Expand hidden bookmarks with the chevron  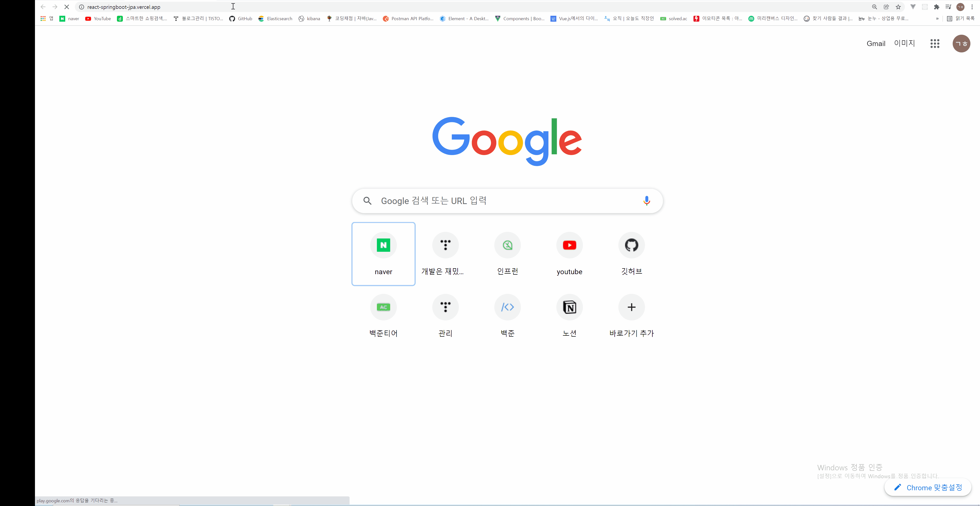coord(937,18)
